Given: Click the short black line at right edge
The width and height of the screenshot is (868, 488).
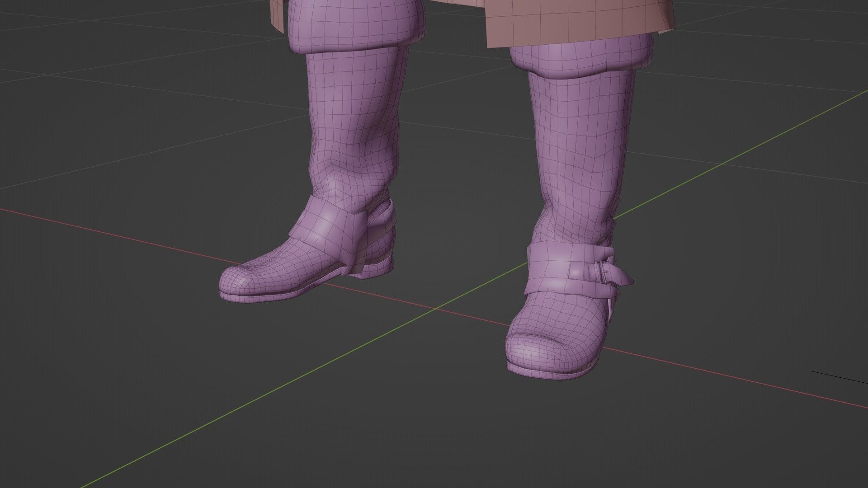Looking at the screenshot, I should point(839,376).
